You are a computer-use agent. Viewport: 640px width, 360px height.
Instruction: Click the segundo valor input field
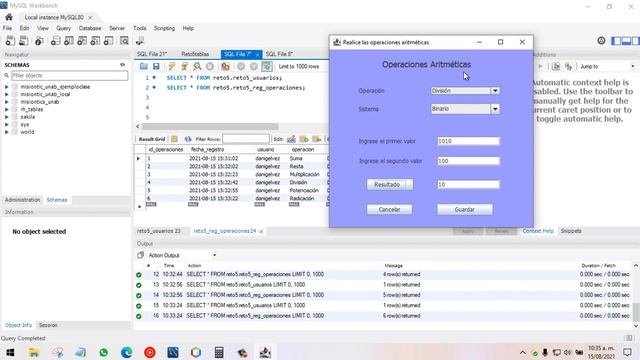468,161
